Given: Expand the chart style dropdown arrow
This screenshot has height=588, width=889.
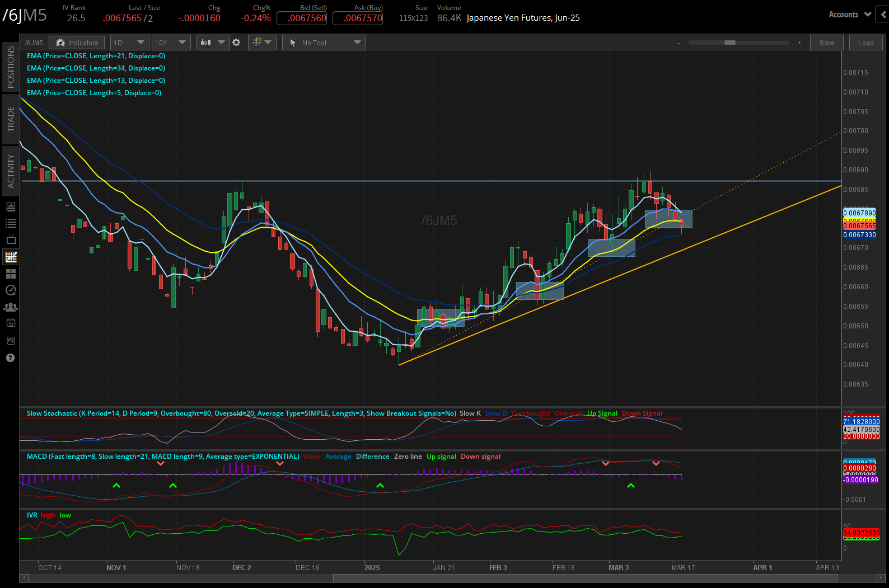Looking at the screenshot, I should click(x=221, y=43).
